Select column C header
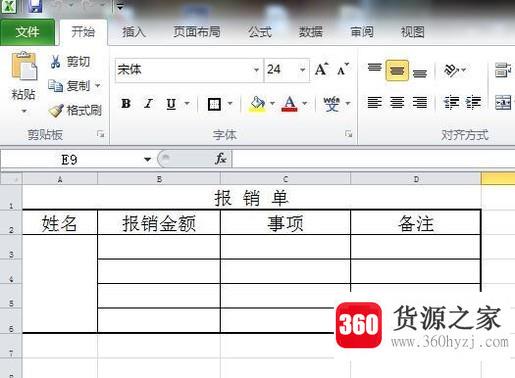 pos(285,179)
